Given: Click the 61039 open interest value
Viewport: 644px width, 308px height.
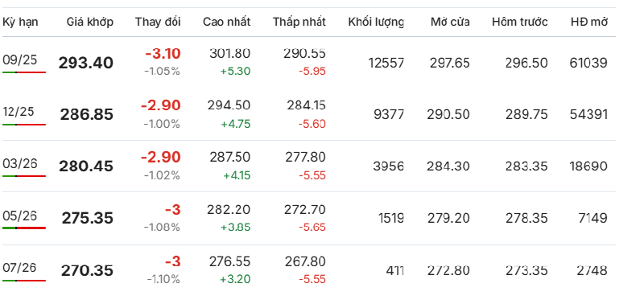Looking at the screenshot, I should pos(588,63).
